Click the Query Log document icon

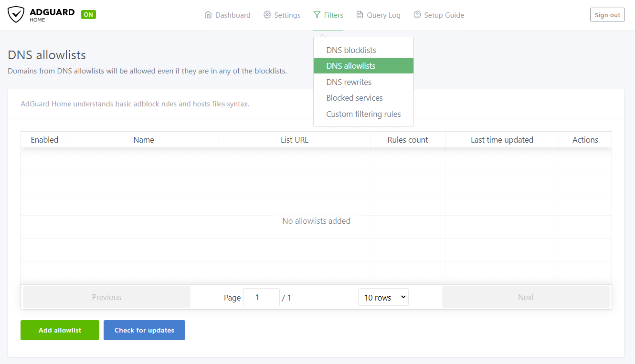[360, 15]
